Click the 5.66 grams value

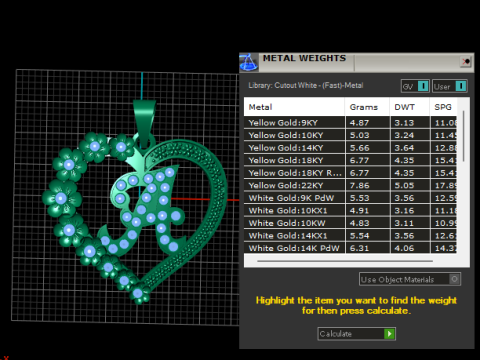[x=359, y=148]
